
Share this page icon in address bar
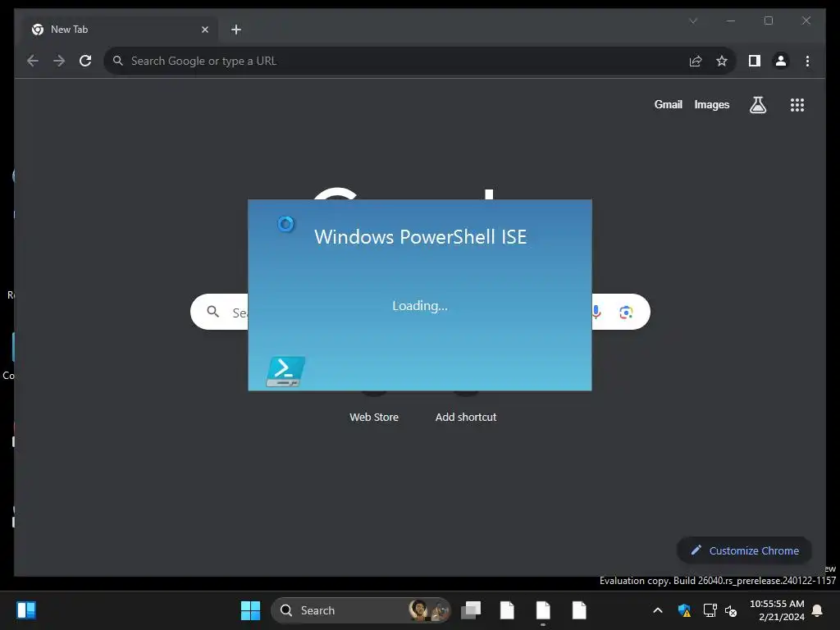click(696, 61)
